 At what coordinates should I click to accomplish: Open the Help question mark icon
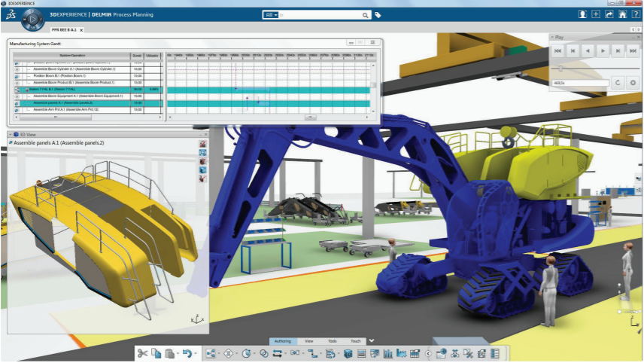[635, 14]
